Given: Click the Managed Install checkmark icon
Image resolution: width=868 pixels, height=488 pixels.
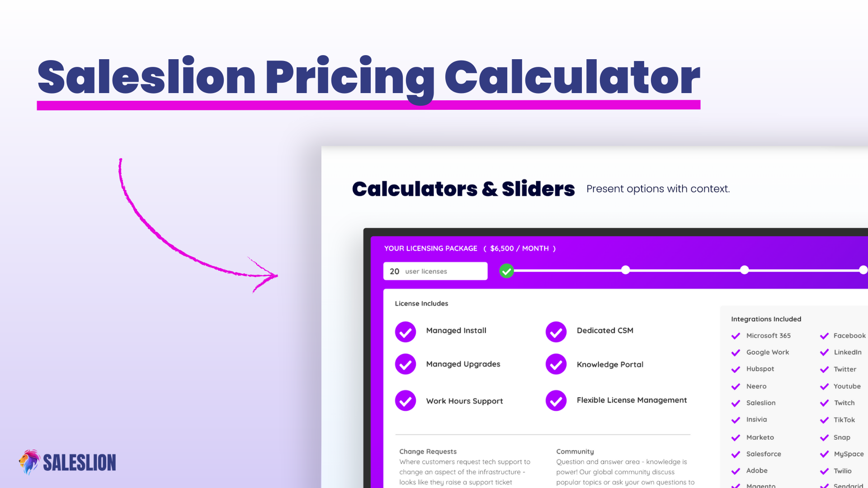Looking at the screenshot, I should 405,331.
